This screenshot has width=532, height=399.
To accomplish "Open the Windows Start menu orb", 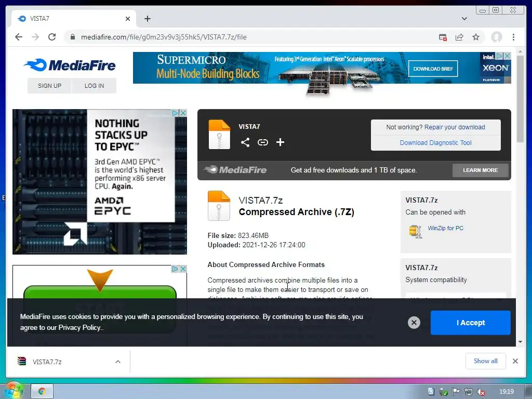I will click(x=14, y=391).
